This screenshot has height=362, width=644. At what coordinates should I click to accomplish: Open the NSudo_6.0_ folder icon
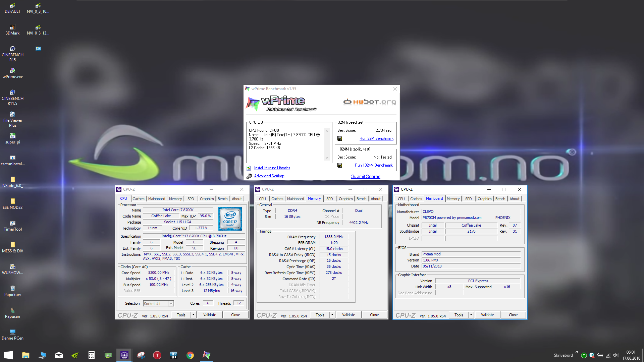coord(12,182)
